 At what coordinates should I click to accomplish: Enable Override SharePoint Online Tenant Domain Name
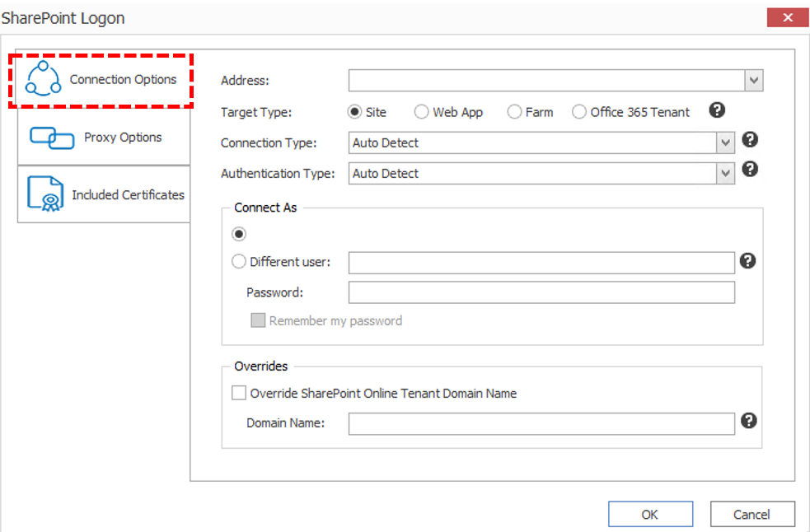(239, 394)
